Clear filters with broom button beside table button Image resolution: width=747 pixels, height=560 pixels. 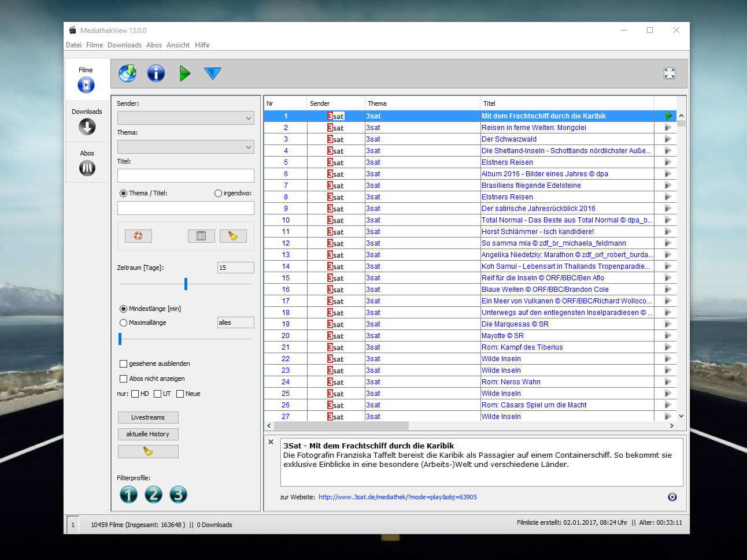[x=233, y=236]
